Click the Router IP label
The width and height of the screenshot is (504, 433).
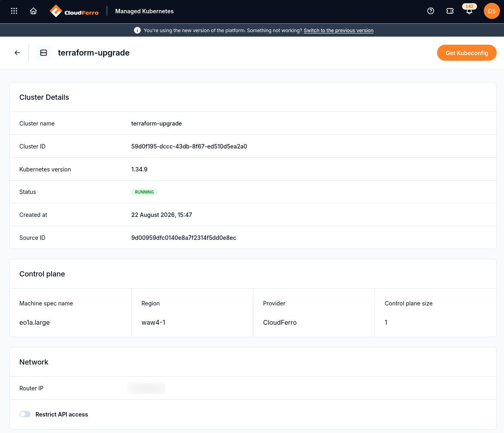(31, 388)
